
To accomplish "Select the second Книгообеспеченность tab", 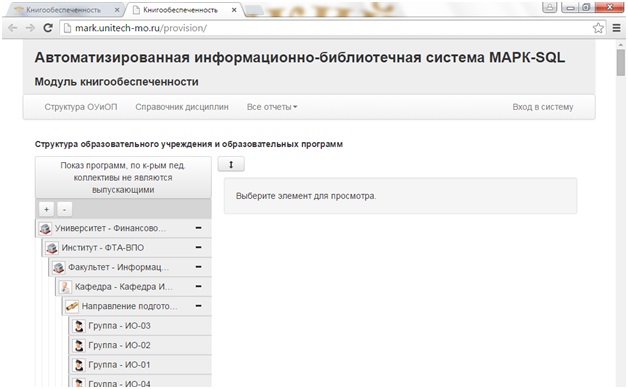I will coord(184,10).
